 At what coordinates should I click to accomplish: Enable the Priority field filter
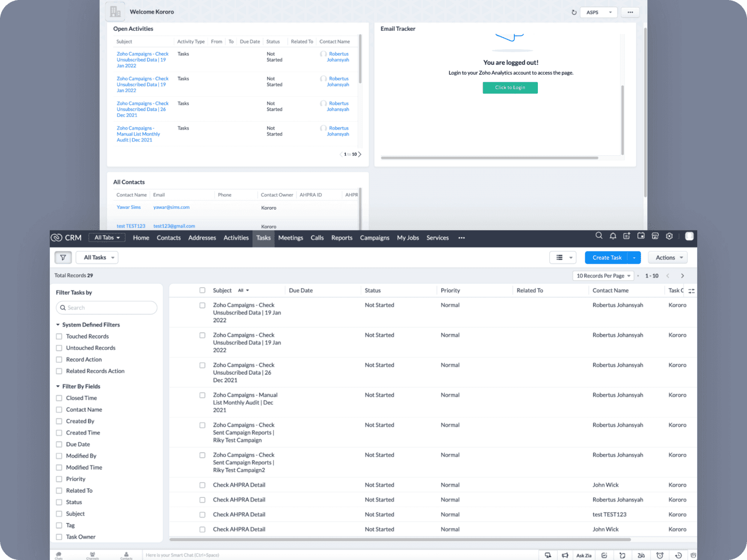coord(59,479)
